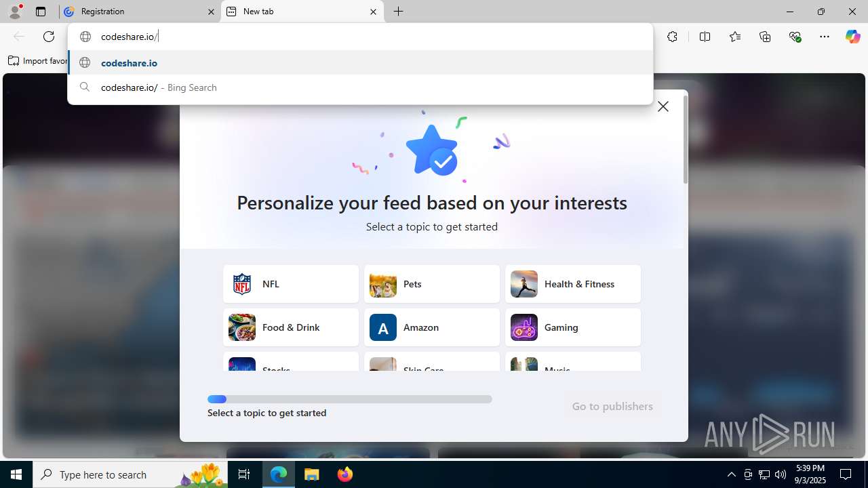
Task: Choose the codeshare.io/ Bing Search suggestion
Action: [360, 87]
